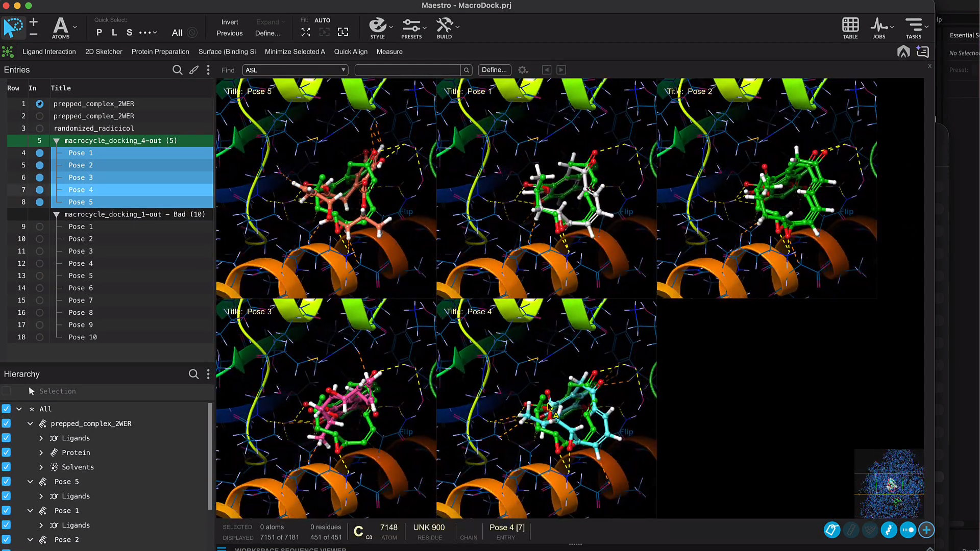
Task: Open the ATOMS pick-level tool
Action: point(61,28)
